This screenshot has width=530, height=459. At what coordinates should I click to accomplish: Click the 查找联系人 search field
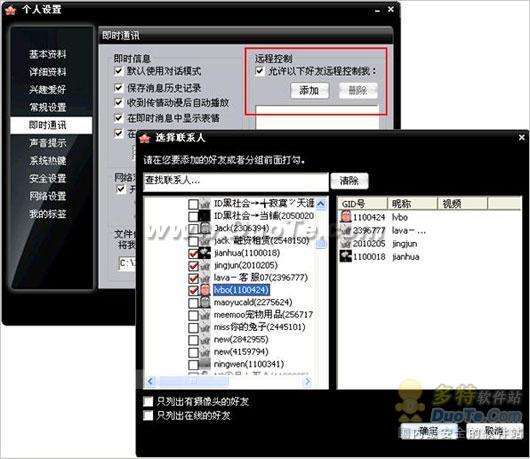(x=236, y=181)
